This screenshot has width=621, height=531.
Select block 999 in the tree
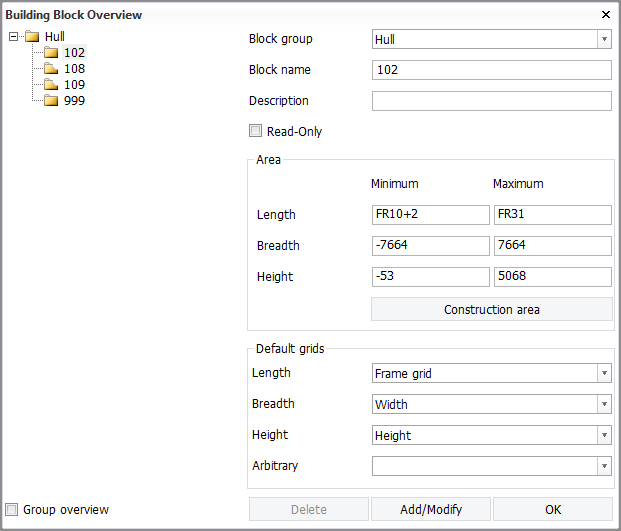[74, 101]
